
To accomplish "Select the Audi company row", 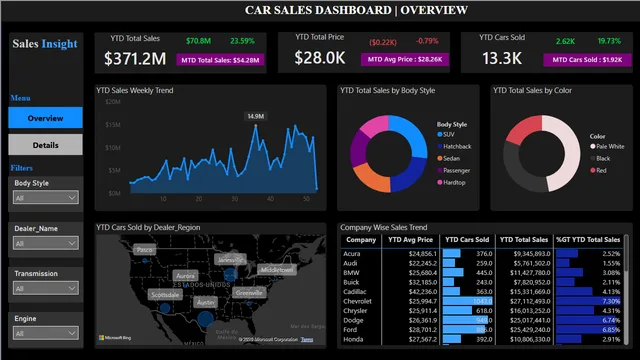I will [x=482, y=263].
